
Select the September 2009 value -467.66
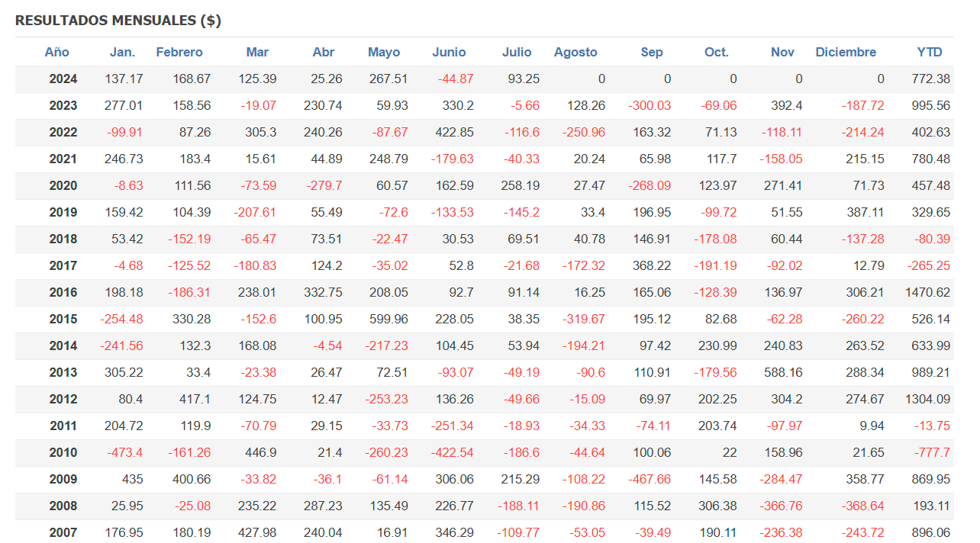click(650, 479)
